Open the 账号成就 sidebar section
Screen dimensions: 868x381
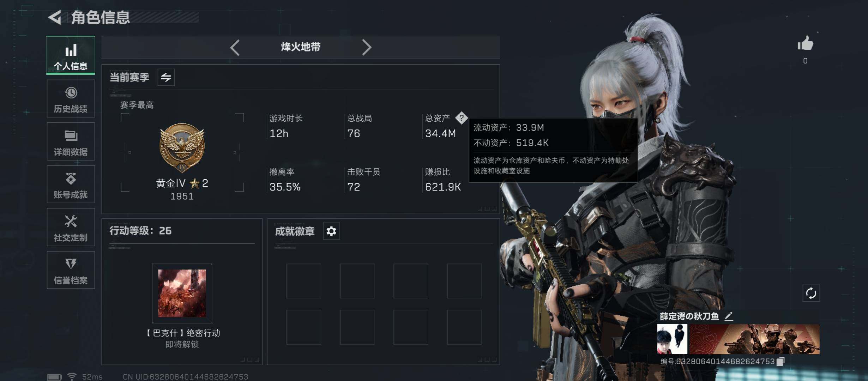tap(71, 184)
